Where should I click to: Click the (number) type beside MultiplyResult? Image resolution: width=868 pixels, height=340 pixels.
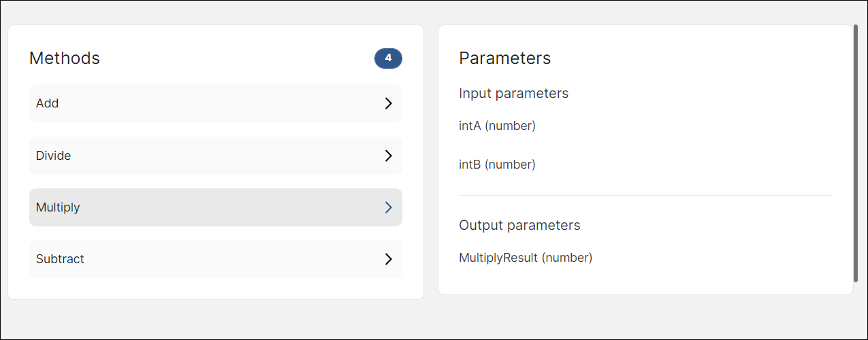pyautogui.click(x=567, y=258)
